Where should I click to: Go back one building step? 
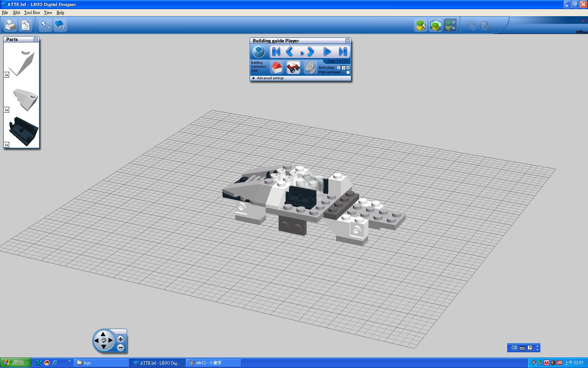(289, 52)
